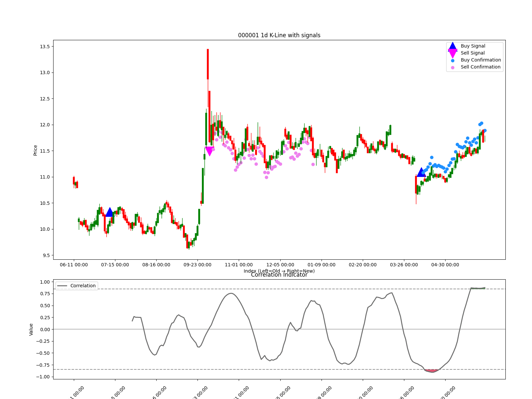Image resolution: width=532 pixels, height=399 pixels.
Task: Click the 12.5 price tick label
Action: click(45, 99)
